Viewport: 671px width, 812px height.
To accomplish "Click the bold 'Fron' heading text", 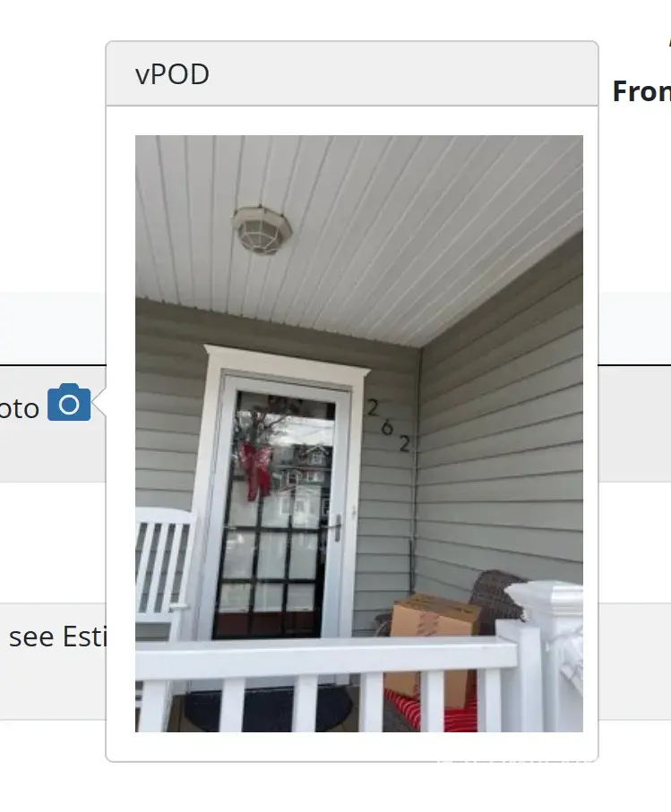I will click(x=641, y=91).
